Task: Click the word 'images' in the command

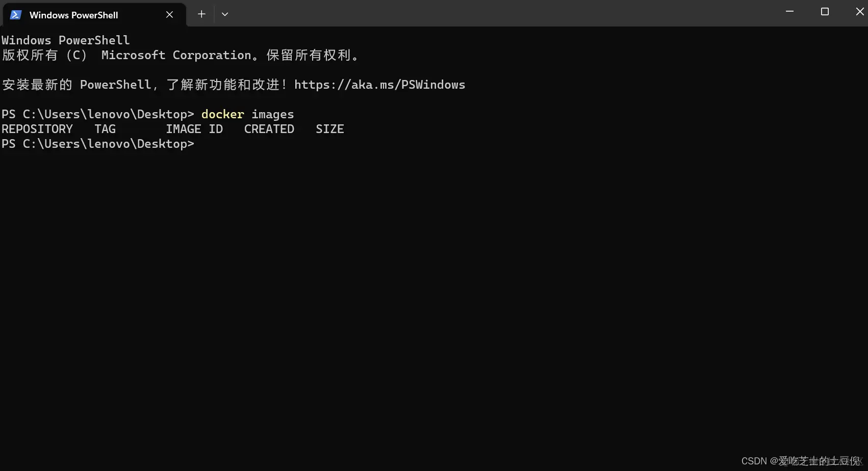Action: (273, 115)
